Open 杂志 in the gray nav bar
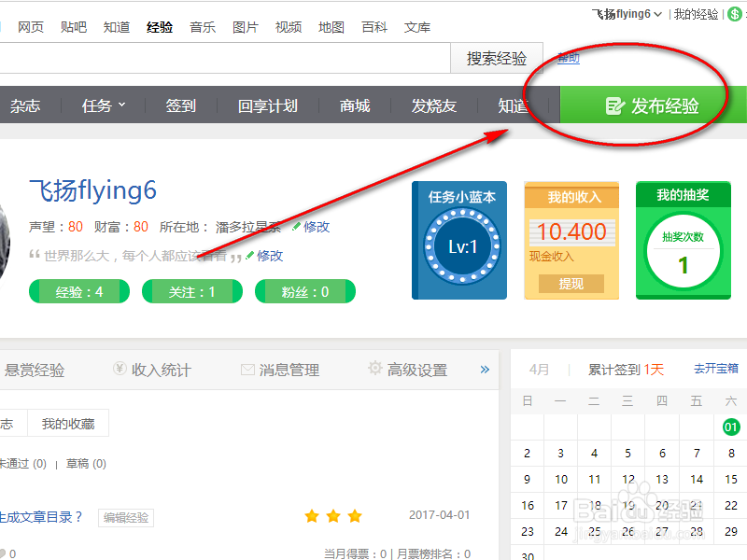This screenshot has width=747, height=560. (25, 105)
